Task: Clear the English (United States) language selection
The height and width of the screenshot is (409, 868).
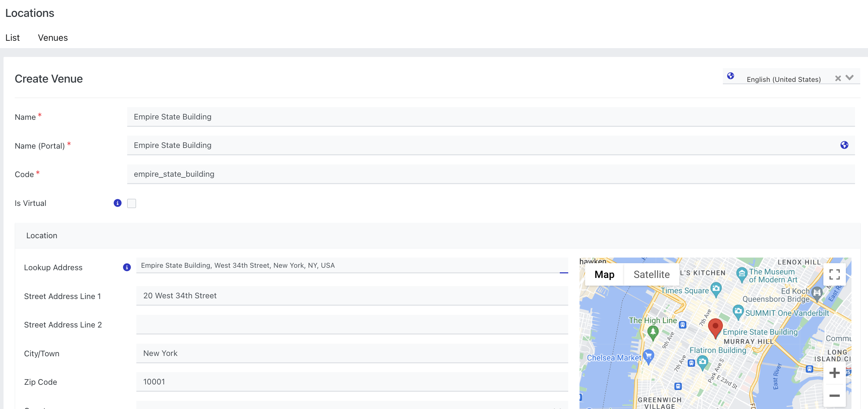Action: (838, 78)
